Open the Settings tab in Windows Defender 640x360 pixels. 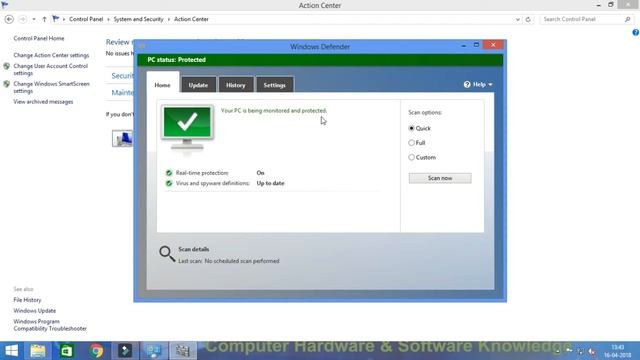[x=274, y=85]
